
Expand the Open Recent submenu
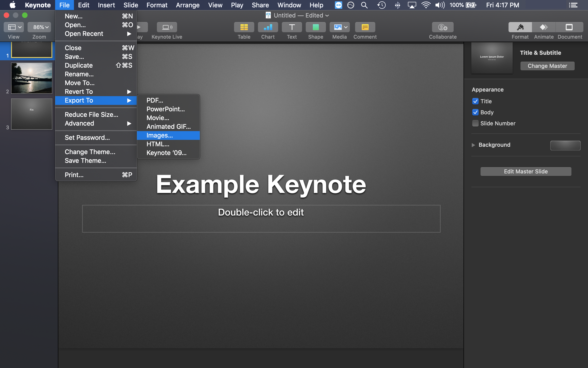96,34
